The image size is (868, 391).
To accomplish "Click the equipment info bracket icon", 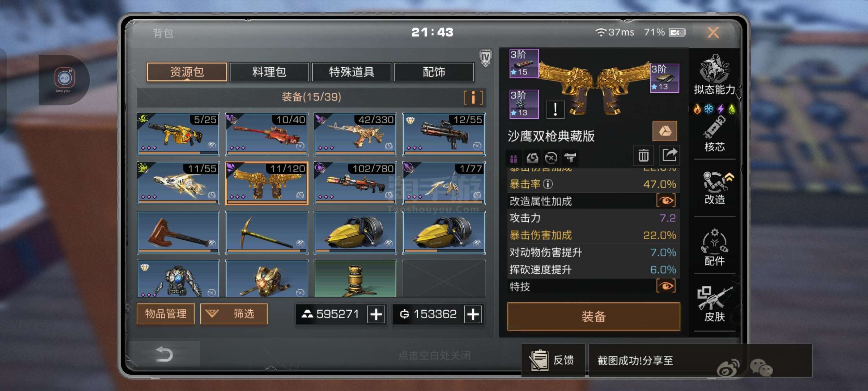I will [x=473, y=98].
